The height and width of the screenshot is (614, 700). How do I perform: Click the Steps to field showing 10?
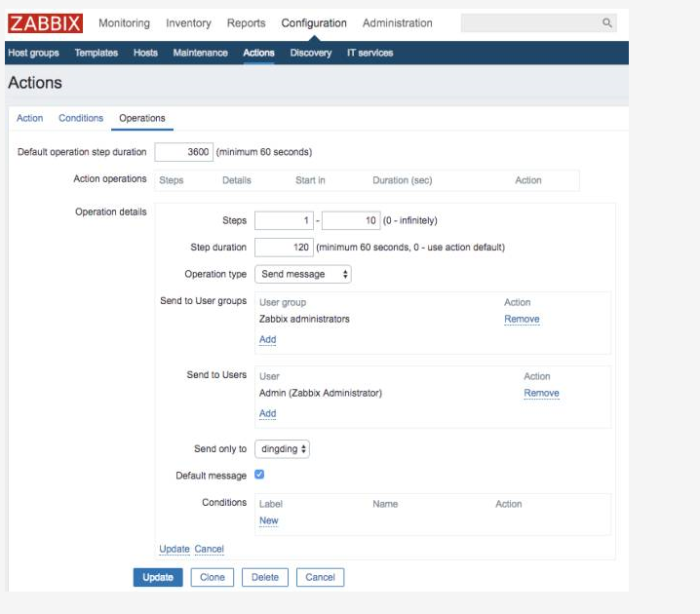(351, 221)
